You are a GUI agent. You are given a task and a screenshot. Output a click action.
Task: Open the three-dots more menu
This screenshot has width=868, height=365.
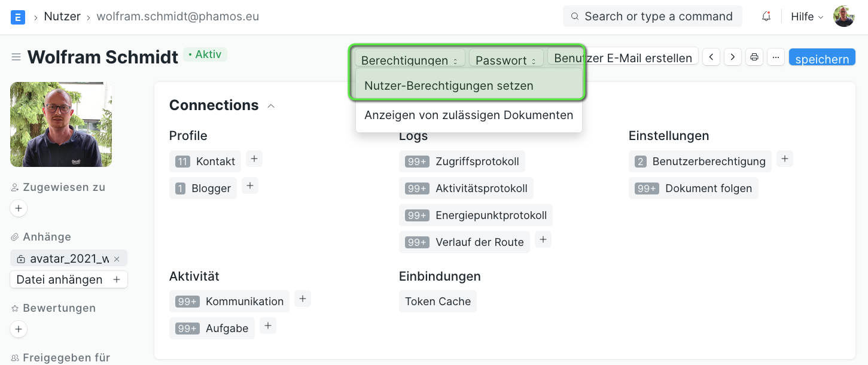tap(776, 57)
